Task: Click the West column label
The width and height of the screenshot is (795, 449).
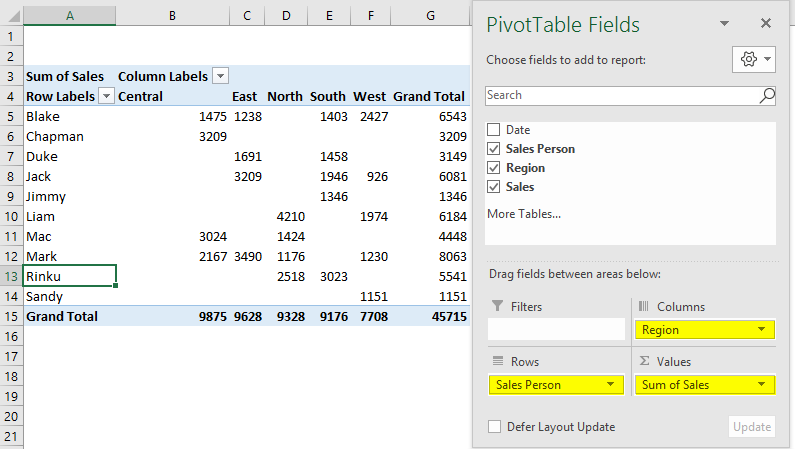Action: [x=370, y=96]
